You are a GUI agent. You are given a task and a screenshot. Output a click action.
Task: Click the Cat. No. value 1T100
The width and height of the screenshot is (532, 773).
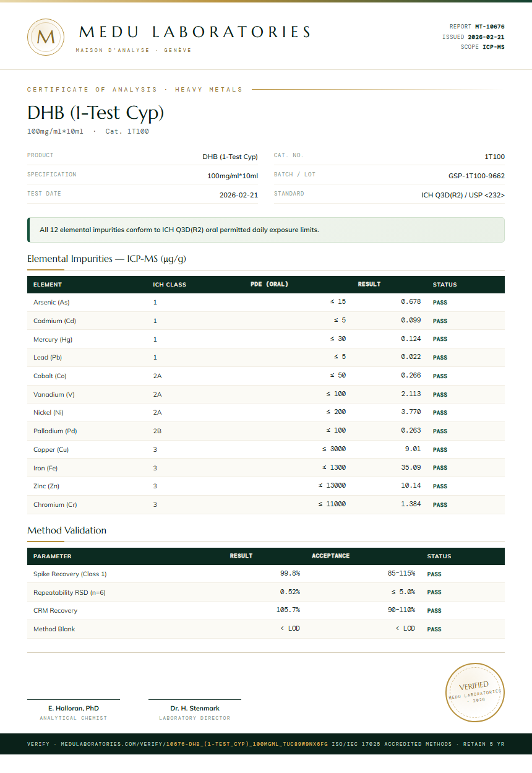pos(494,157)
